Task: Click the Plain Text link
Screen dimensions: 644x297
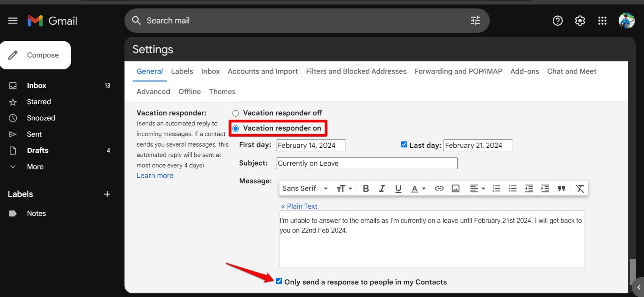Action: (x=299, y=206)
